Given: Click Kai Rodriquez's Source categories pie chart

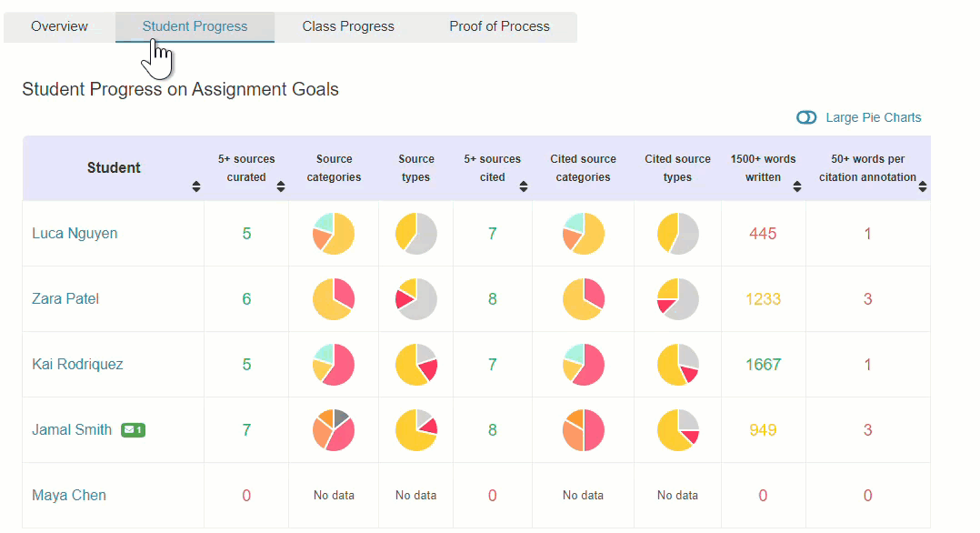Looking at the screenshot, I should [333, 364].
